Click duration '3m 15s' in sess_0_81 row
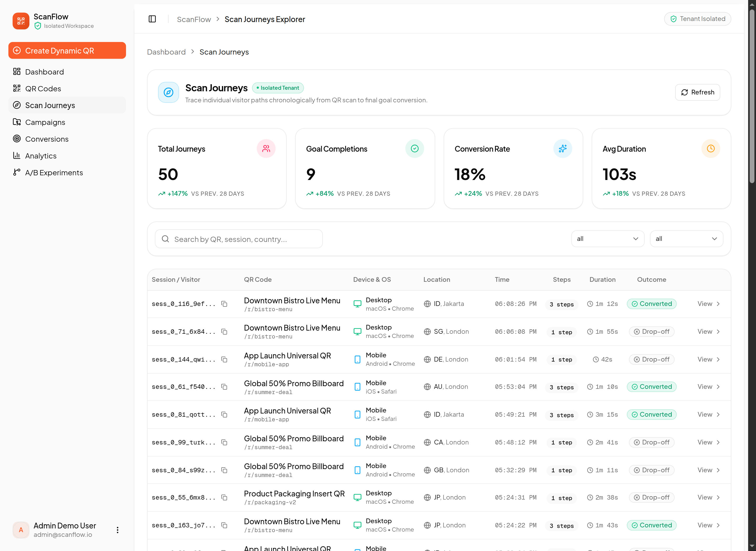This screenshot has width=756, height=551. [x=602, y=415]
